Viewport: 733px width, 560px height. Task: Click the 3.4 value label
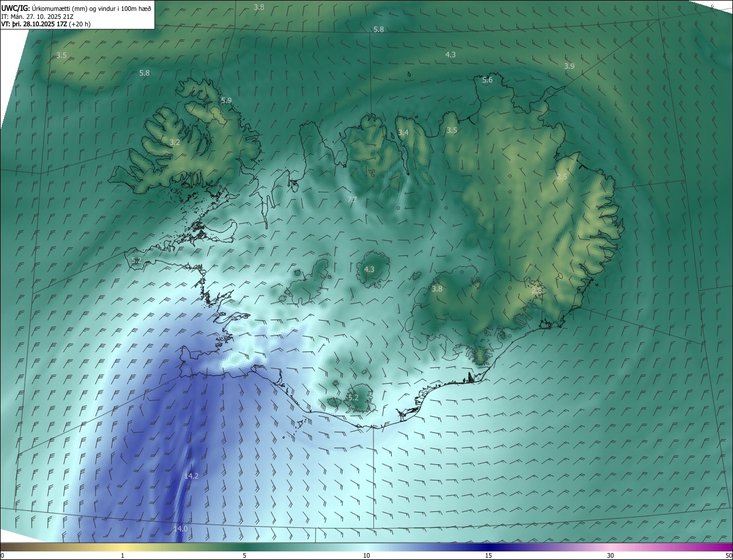point(403,132)
